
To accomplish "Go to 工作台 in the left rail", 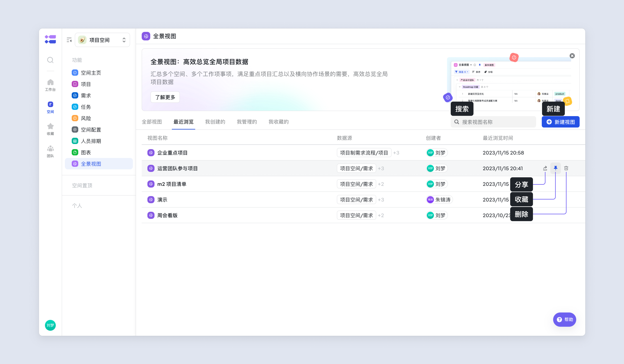I will (x=50, y=85).
